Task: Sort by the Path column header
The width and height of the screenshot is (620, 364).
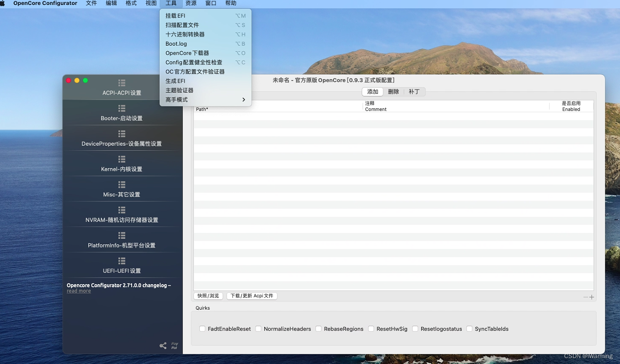Action: pos(278,106)
